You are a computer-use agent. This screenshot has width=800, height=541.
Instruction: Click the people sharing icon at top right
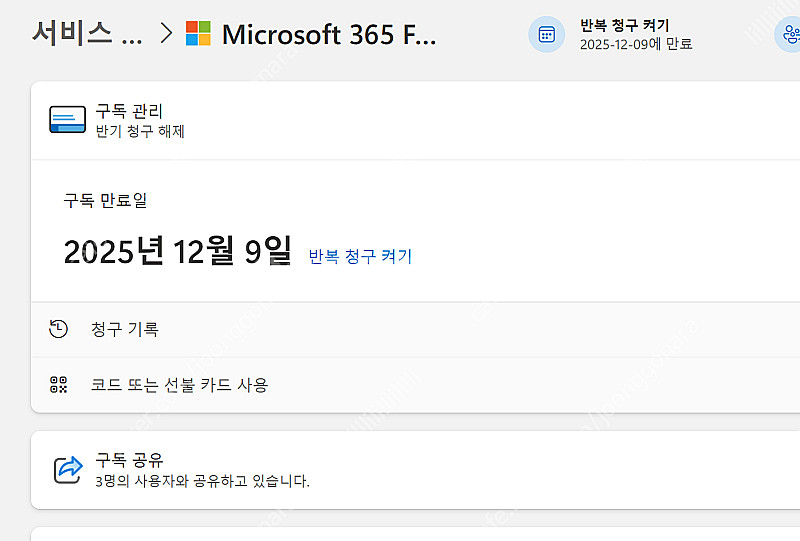[789, 35]
